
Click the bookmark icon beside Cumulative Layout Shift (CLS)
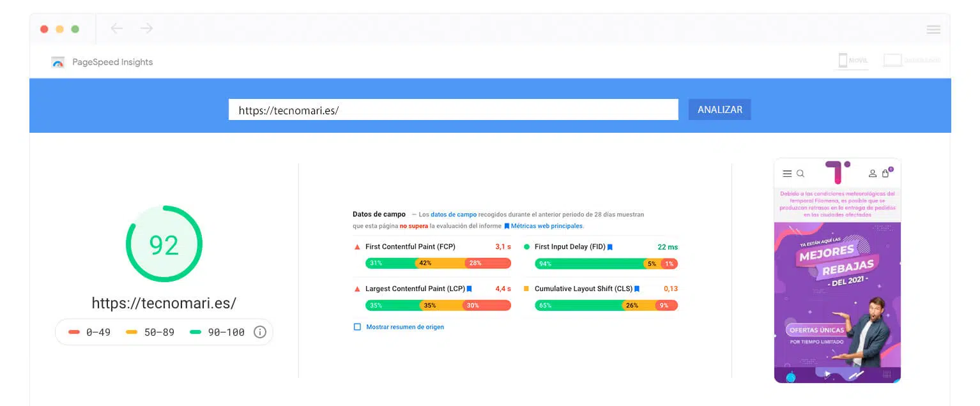click(x=638, y=289)
